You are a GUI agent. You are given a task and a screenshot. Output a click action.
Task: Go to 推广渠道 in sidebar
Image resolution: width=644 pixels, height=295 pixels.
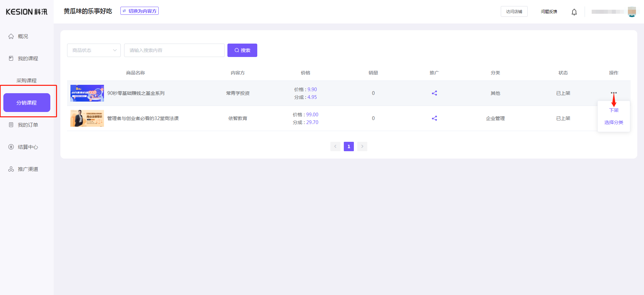pos(28,169)
